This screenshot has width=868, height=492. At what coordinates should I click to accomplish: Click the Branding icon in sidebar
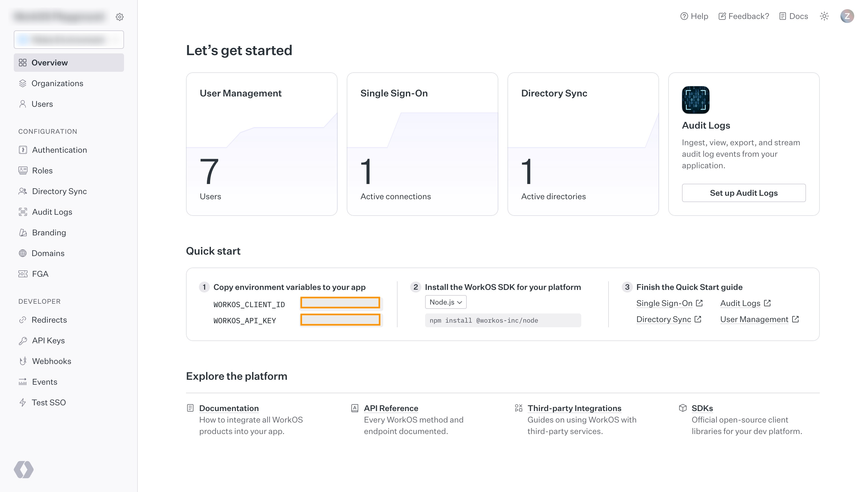[x=23, y=232]
